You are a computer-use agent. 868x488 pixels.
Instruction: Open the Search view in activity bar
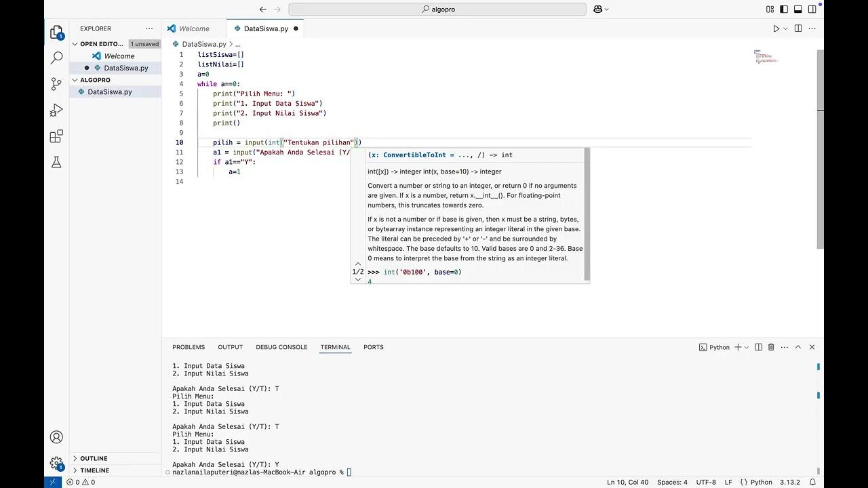point(57,58)
